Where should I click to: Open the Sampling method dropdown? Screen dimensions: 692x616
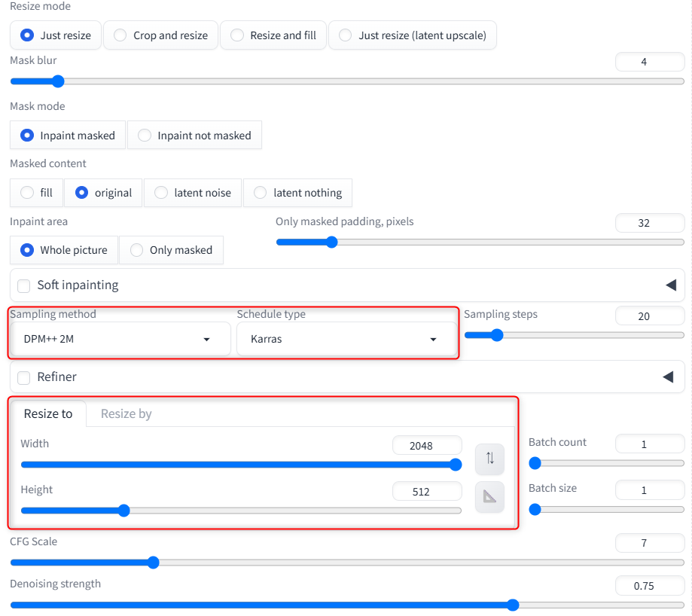120,339
